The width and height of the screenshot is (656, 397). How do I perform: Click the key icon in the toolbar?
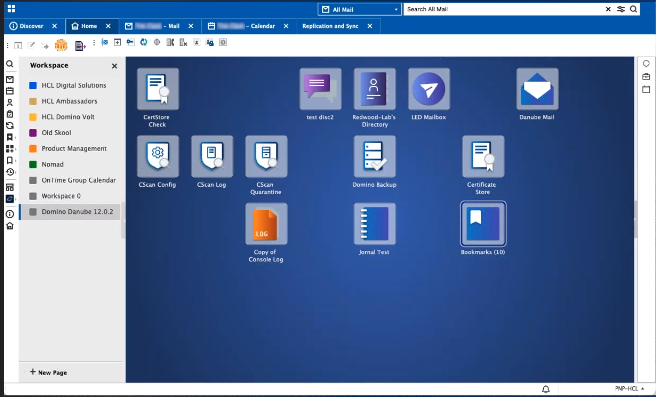pos(131,42)
